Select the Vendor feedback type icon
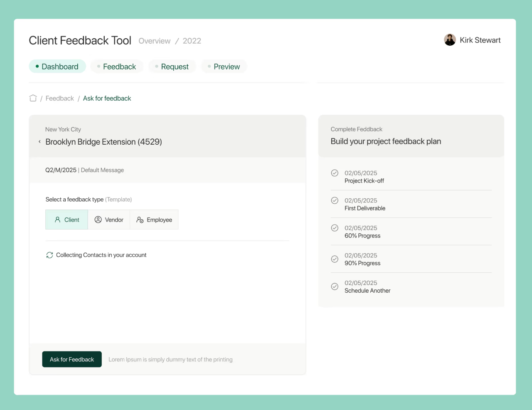The height and width of the screenshot is (410, 532). pos(98,220)
